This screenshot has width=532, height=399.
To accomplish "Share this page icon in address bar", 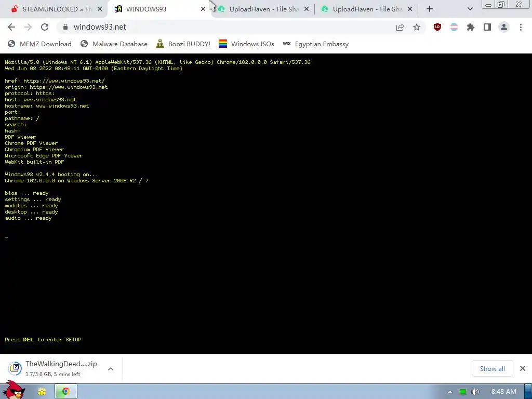I will tap(400, 27).
